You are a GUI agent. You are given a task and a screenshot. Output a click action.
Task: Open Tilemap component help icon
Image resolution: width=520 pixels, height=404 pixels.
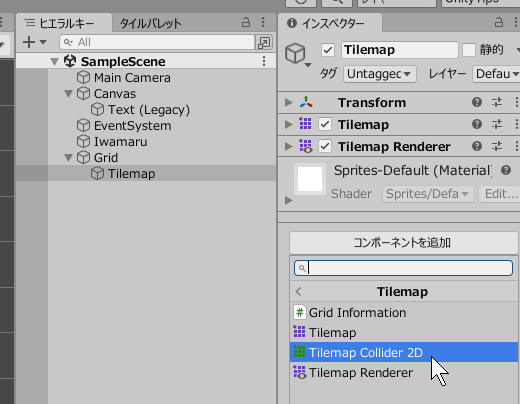click(477, 124)
